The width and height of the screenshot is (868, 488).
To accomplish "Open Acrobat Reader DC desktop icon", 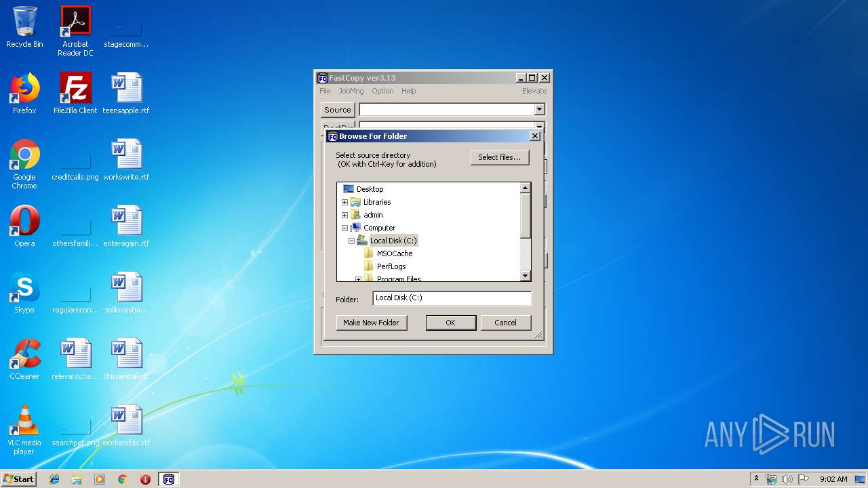I will coord(75,31).
